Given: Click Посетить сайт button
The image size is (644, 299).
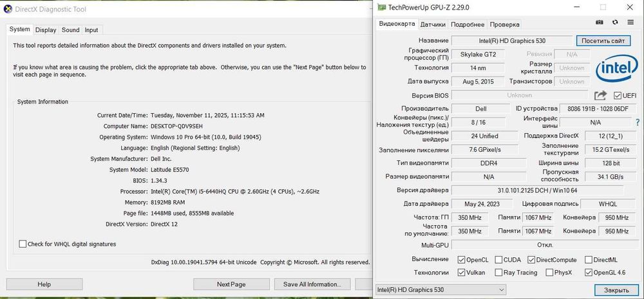Looking at the screenshot, I should 603,41.
